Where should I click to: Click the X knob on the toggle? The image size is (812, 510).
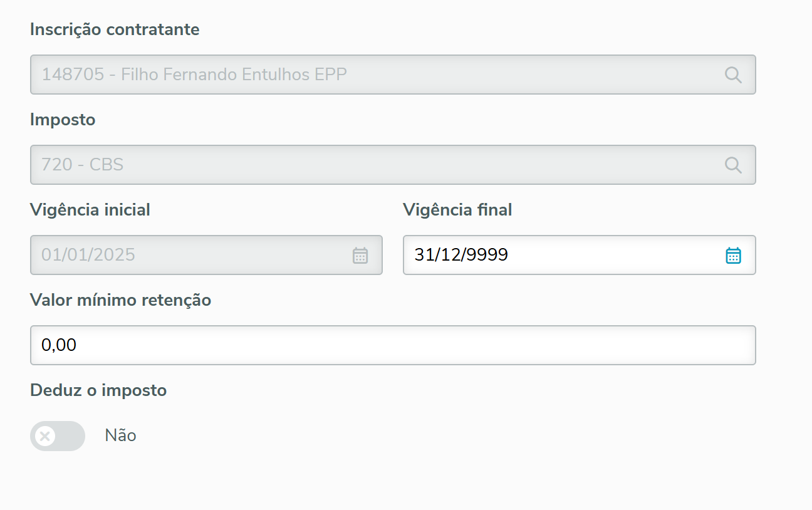45,436
